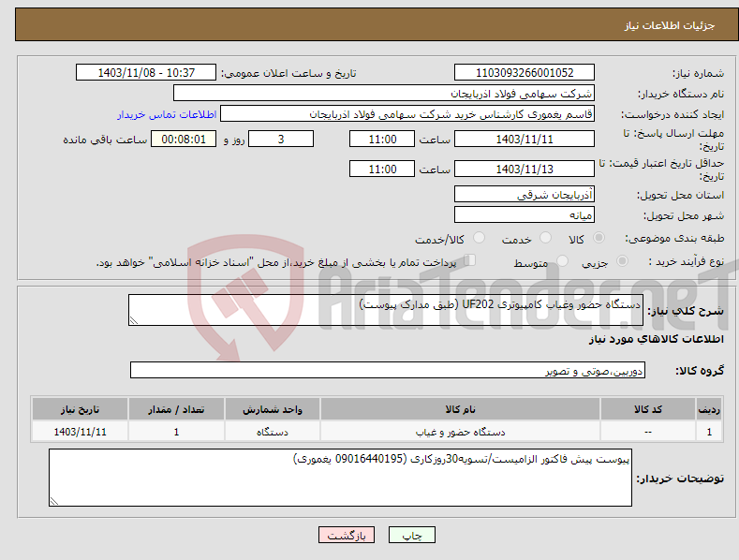Click the resize grip of buyer notes textarea

point(53,502)
